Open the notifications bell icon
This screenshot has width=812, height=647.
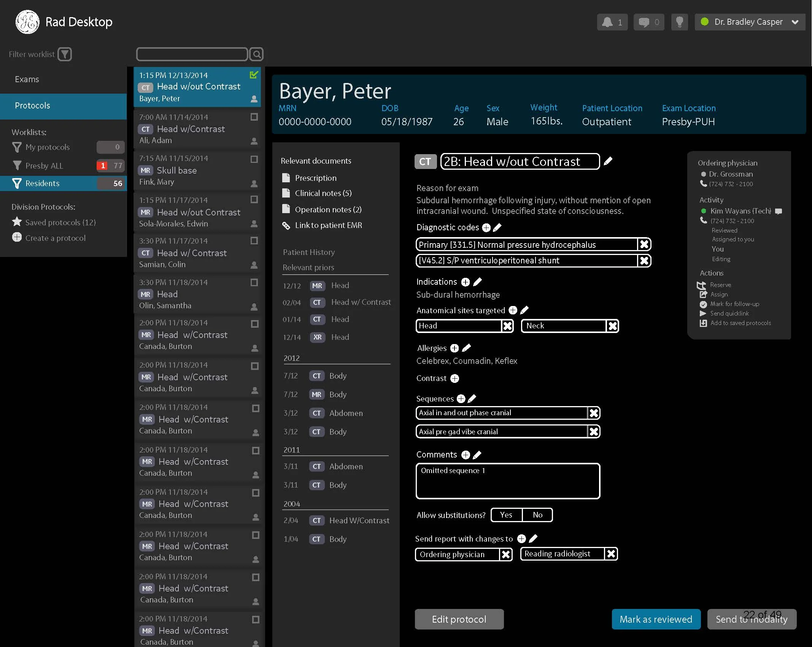tap(612, 22)
